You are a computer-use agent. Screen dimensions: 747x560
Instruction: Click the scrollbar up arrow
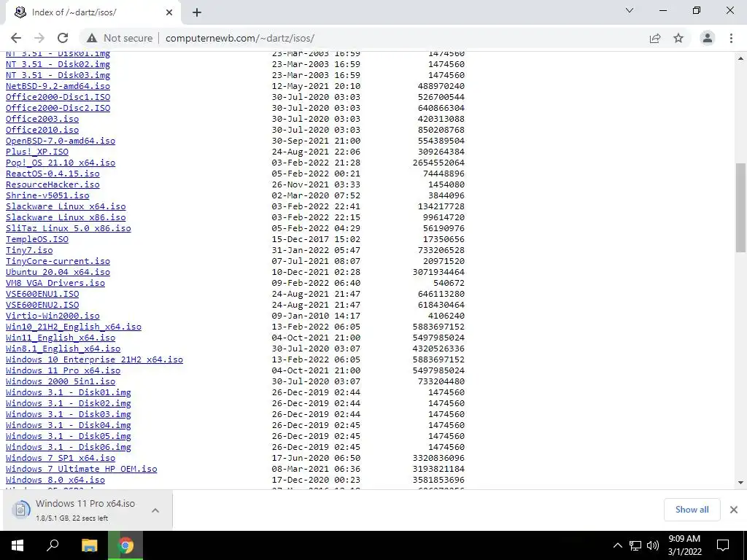(741, 58)
